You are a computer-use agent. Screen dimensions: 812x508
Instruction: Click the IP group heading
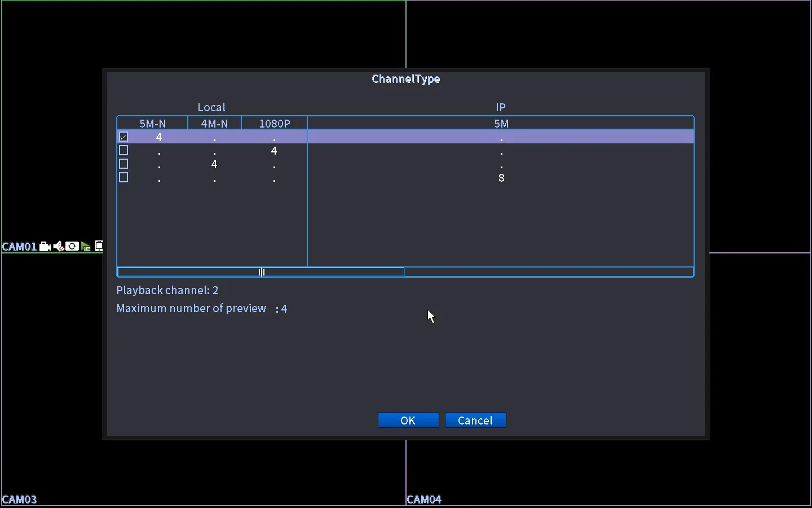click(501, 107)
